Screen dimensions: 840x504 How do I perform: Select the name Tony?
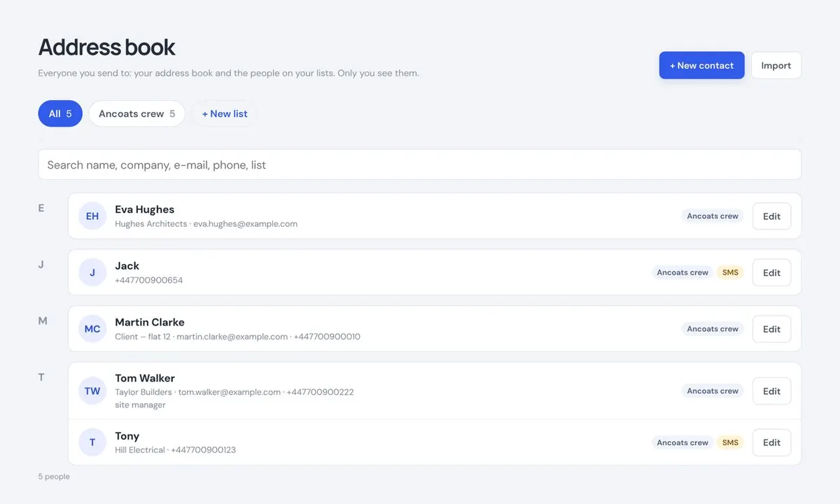[x=127, y=436]
